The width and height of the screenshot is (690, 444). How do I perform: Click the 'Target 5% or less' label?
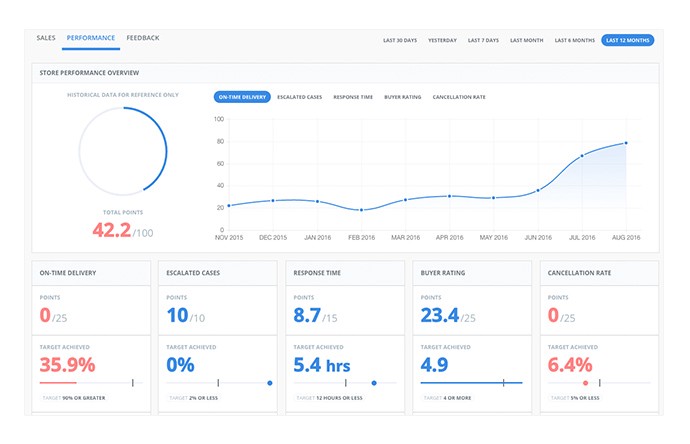click(575, 398)
